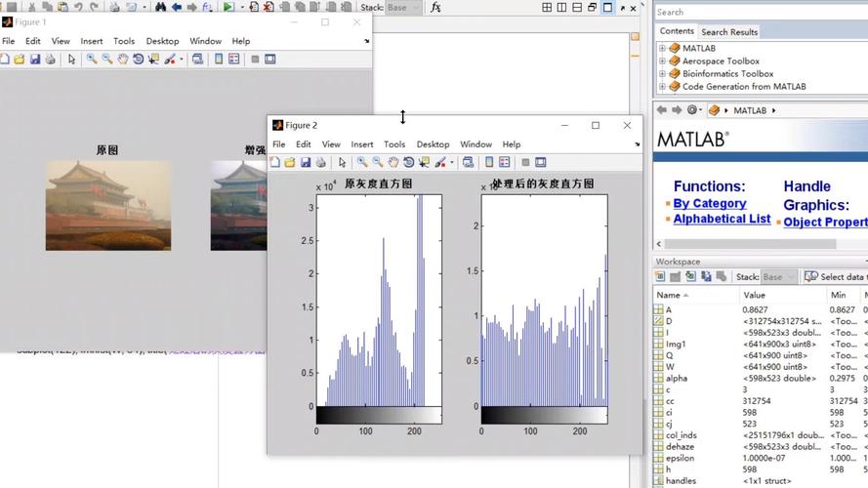Open Run options dropdown arrow
This screenshot has width=868, height=488.
(242, 7)
